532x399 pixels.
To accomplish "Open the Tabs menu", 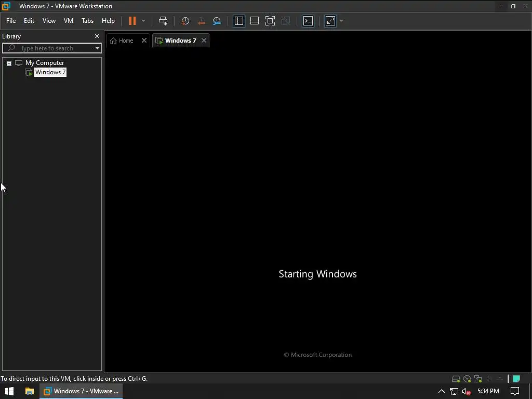I will (x=87, y=21).
